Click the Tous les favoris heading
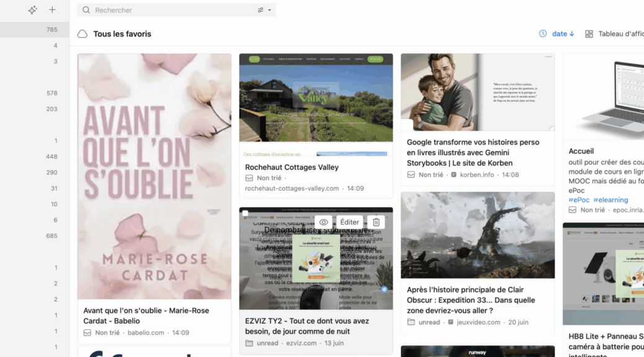This screenshot has width=644, height=357. point(122,34)
